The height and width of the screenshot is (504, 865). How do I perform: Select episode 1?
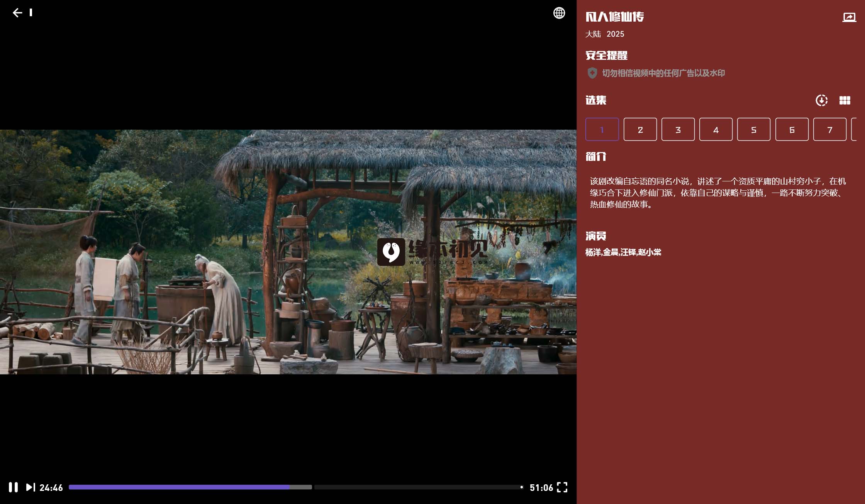pos(602,129)
